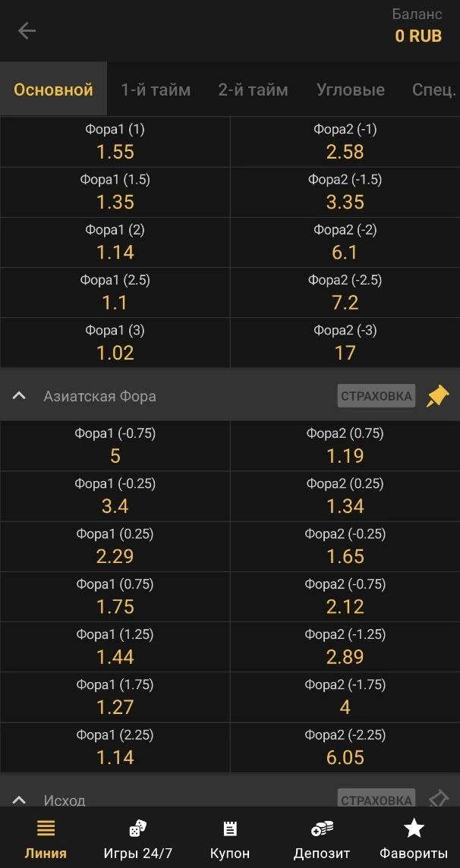Tap the 0 RUB balance
Image resolution: width=460 pixels, height=868 pixels.
[x=418, y=36]
